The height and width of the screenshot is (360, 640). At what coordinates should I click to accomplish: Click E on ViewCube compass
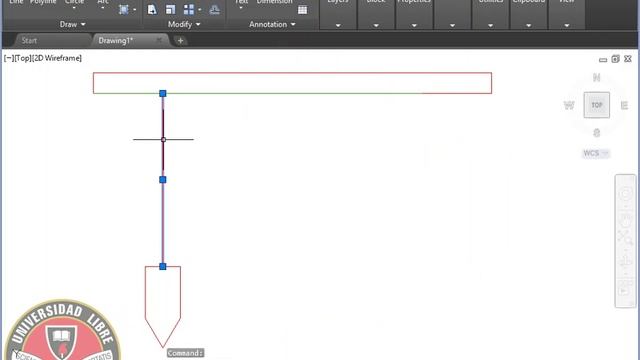click(624, 105)
